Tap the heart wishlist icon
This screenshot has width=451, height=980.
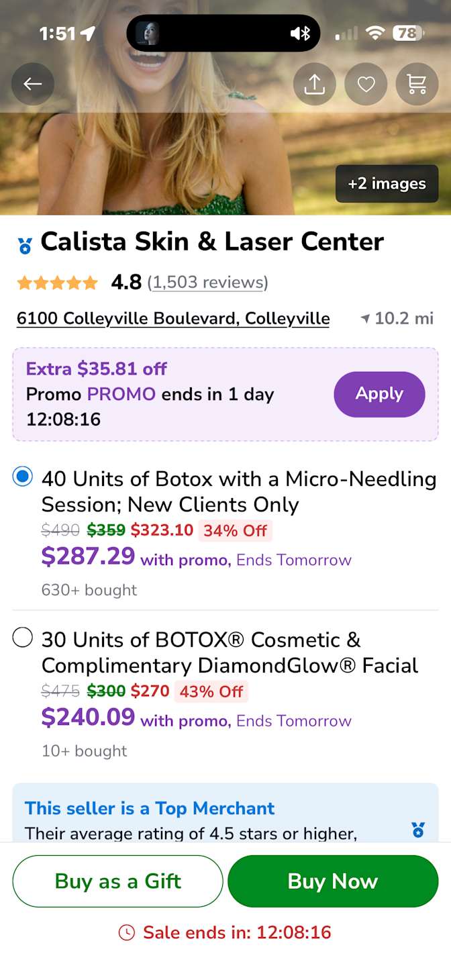coord(366,84)
